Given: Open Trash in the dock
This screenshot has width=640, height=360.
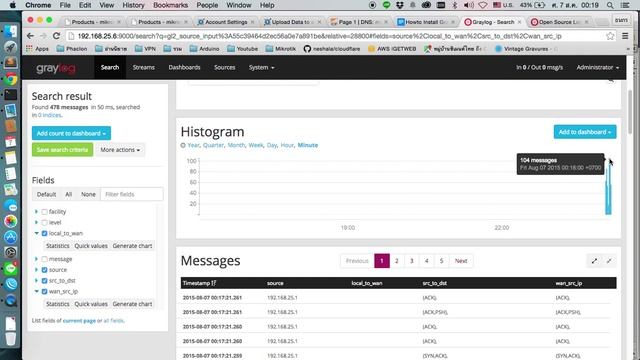Looking at the screenshot, I should point(11,338).
